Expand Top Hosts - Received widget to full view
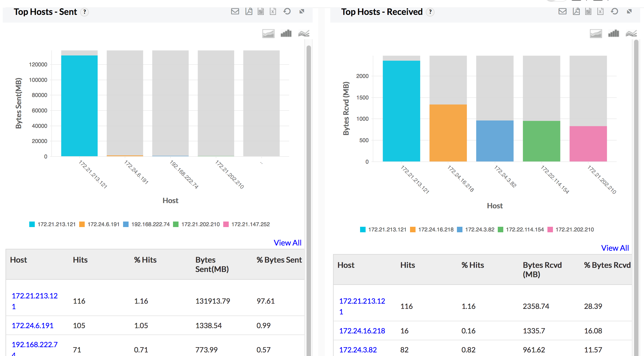644x356 pixels. (x=629, y=12)
